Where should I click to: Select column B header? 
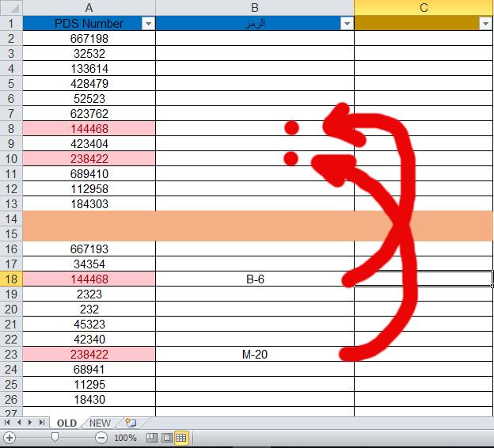click(255, 8)
